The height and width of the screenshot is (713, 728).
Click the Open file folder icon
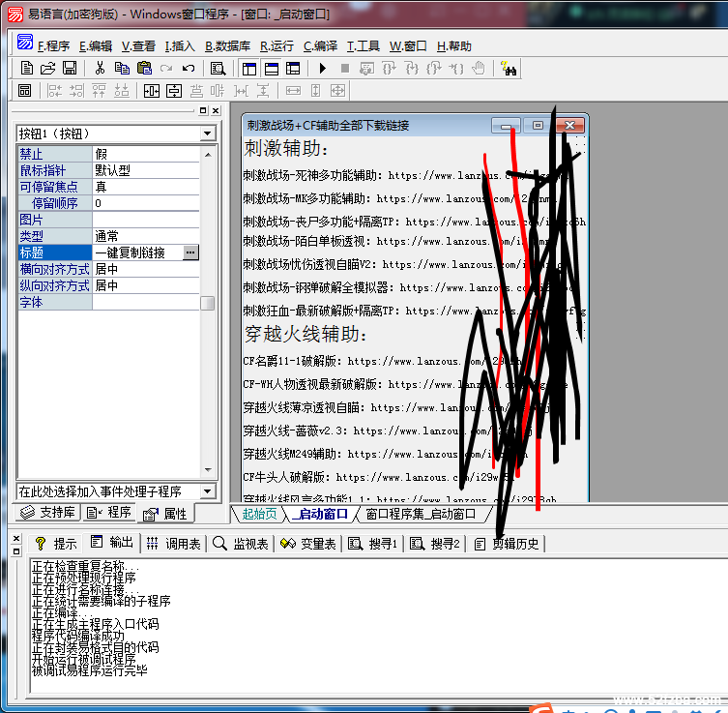click(x=47, y=69)
